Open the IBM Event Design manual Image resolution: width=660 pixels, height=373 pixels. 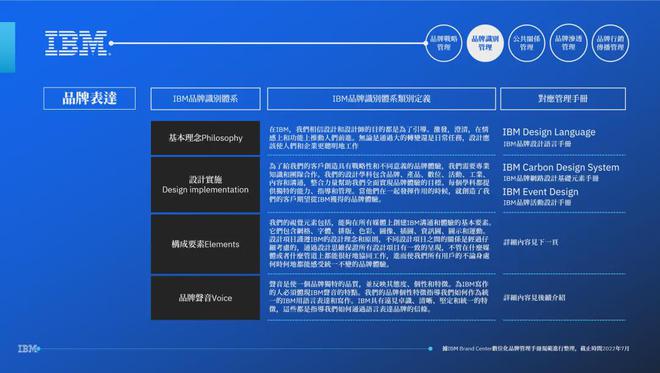coord(540,192)
